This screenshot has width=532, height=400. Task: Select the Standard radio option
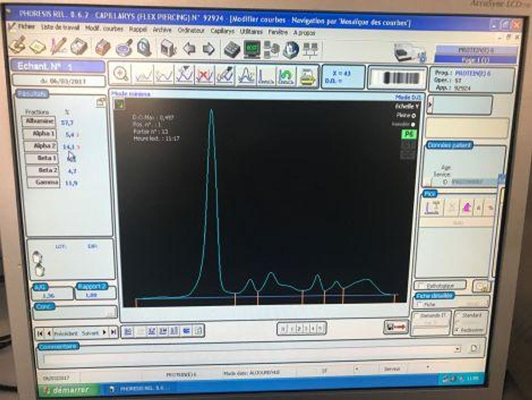[457, 315]
